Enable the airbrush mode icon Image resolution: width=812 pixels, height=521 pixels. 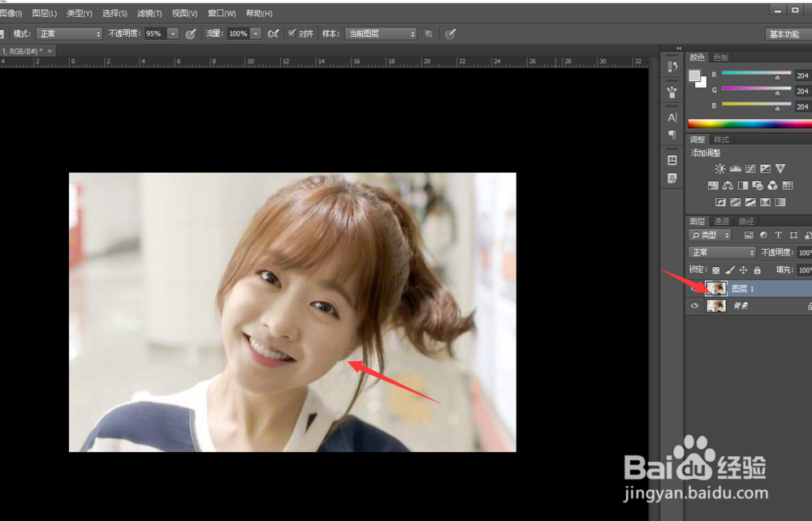pos(273,33)
